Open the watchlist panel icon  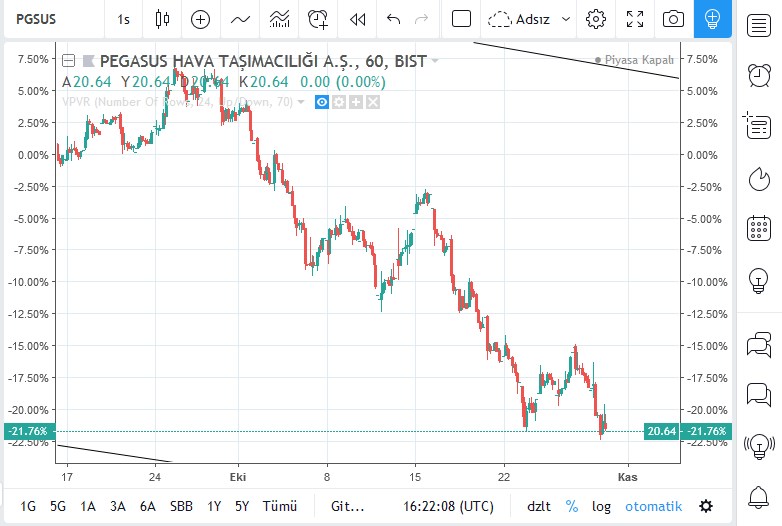pos(759,25)
